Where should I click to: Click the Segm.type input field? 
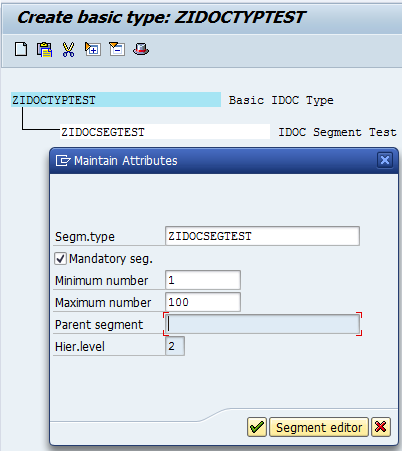pos(262,236)
